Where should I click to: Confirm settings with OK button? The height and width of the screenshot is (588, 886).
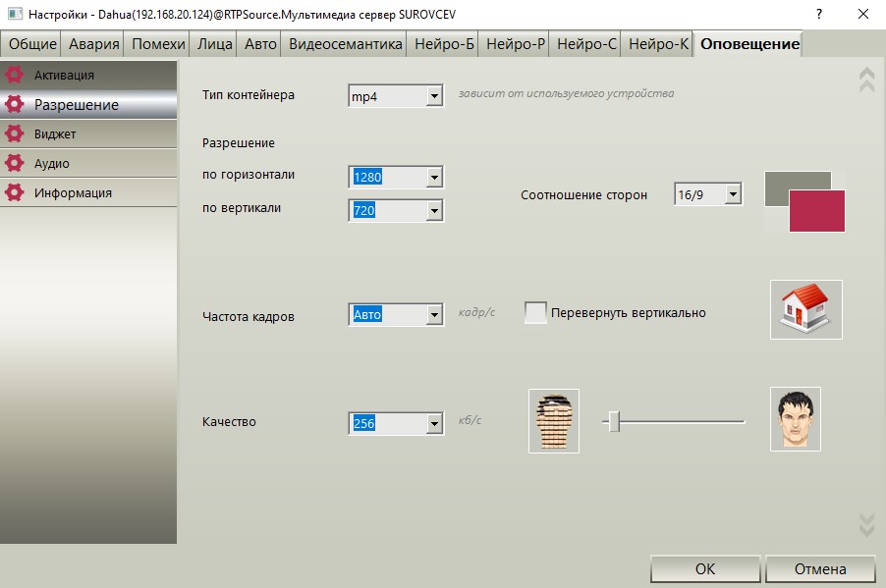coord(705,568)
